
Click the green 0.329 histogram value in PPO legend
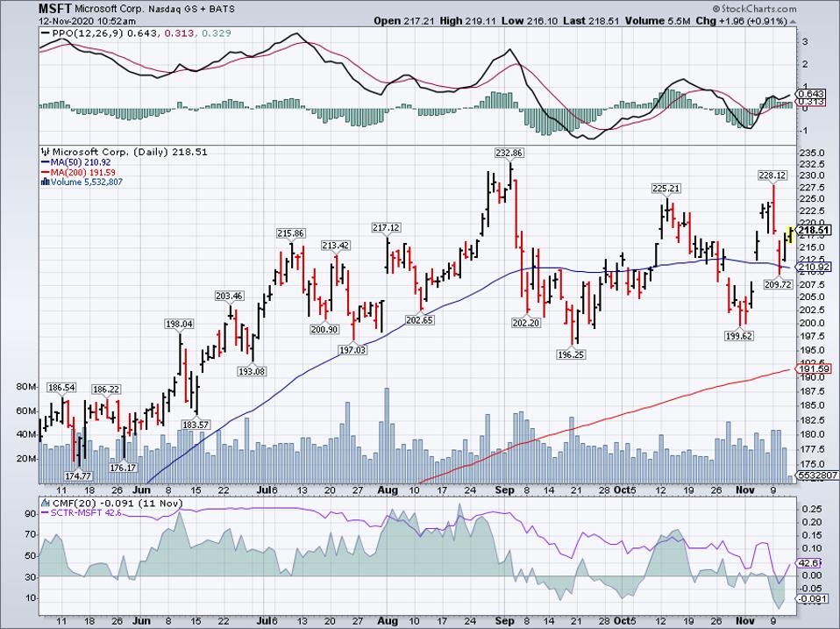coord(218,33)
